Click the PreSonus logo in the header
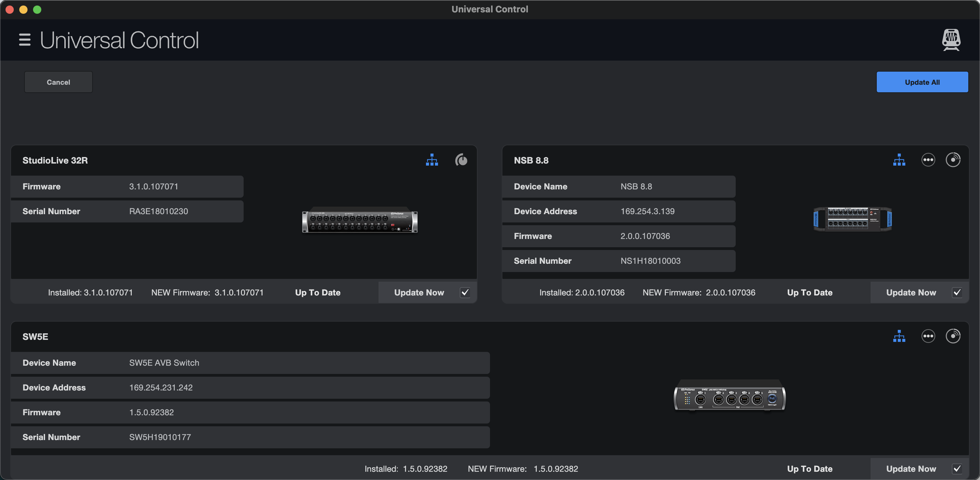 click(951, 40)
